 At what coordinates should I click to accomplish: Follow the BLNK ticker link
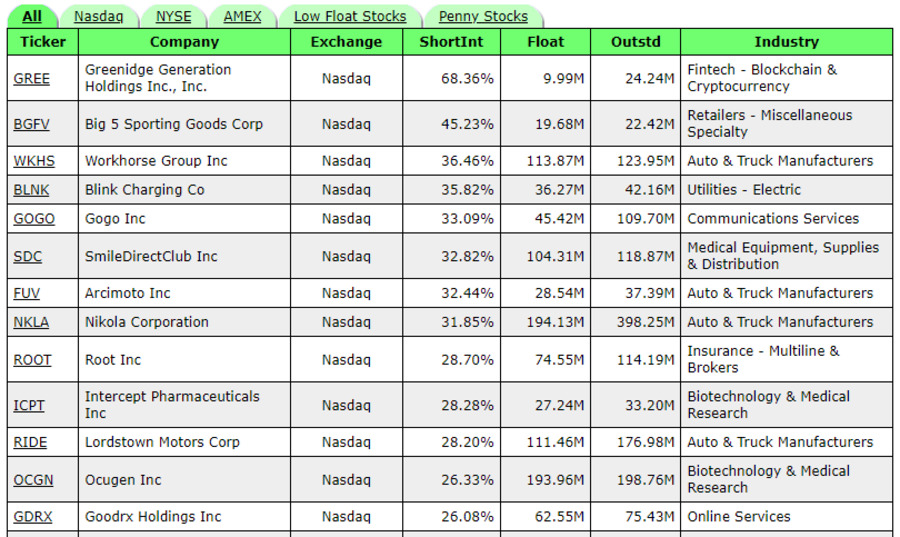31,190
